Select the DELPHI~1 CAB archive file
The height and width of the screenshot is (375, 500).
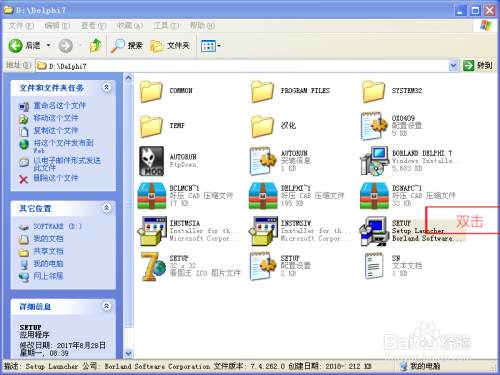tap(263, 196)
